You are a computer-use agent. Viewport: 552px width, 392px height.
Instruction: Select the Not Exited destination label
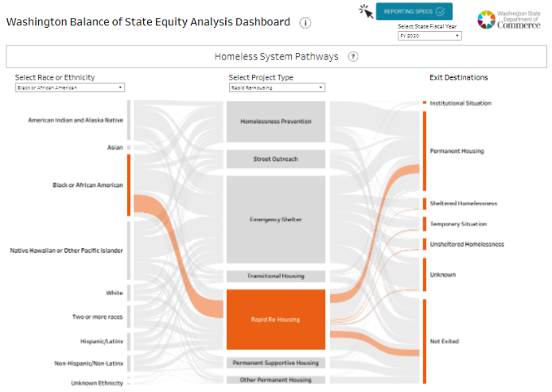445,342
